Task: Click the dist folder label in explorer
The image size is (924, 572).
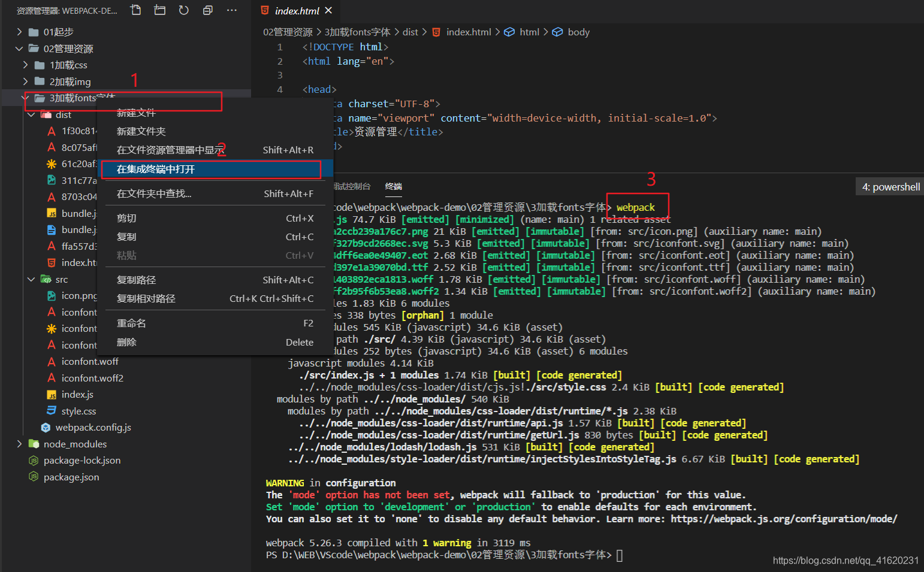Action: point(64,114)
